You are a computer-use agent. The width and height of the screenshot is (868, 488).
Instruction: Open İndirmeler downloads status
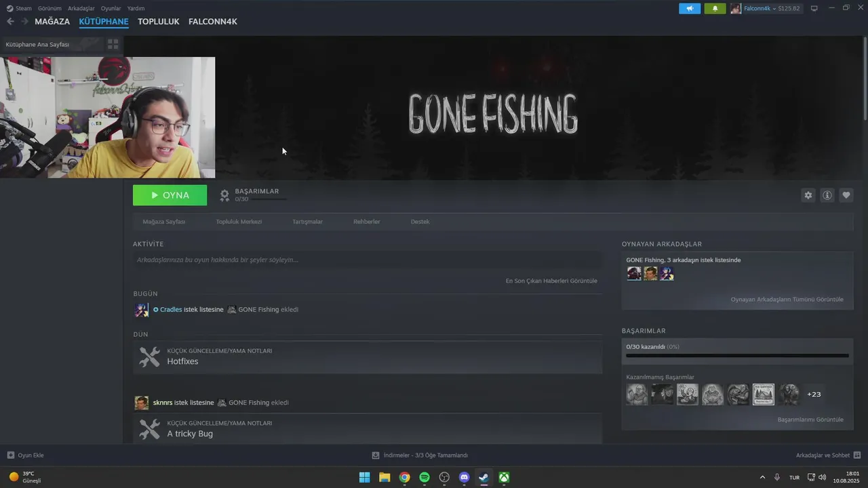(x=420, y=455)
